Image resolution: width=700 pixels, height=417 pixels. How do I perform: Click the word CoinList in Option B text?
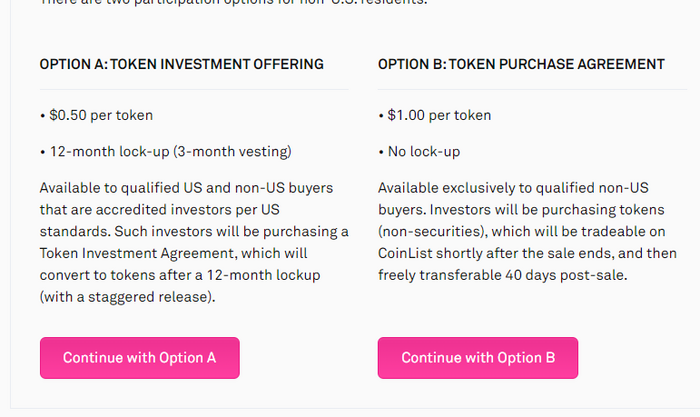[x=406, y=253]
